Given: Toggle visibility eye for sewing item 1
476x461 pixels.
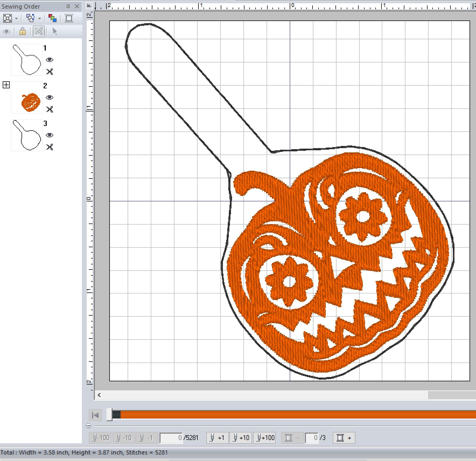Looking at the screenshot, I should pyautogui.click(x=50, y=60).
